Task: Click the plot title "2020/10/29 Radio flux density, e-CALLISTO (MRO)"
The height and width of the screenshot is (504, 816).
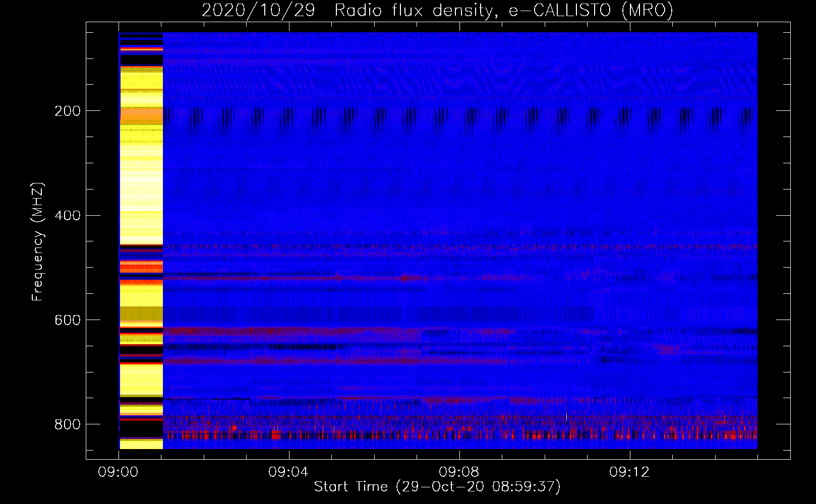Action: pos(437,10)
